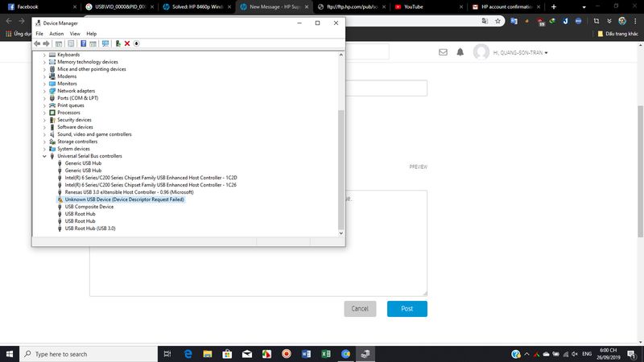
Task: Open the View menu in Device Manager
Action: click(x=75, y=34)
